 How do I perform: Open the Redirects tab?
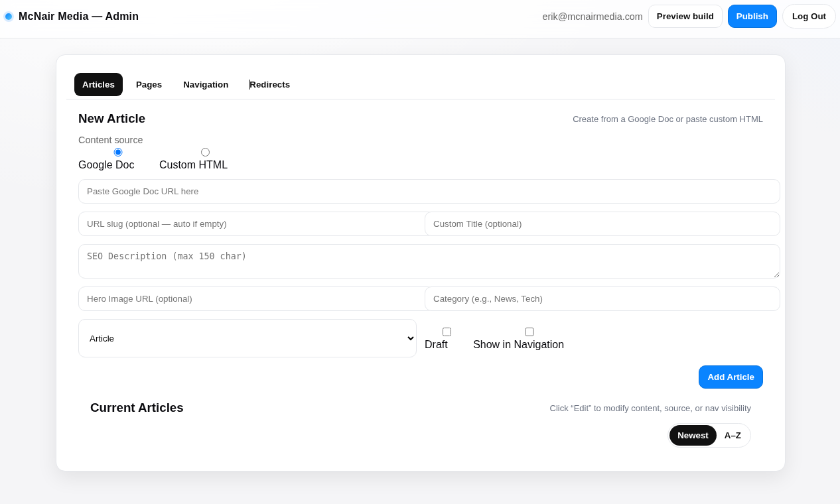pos(269,85)
